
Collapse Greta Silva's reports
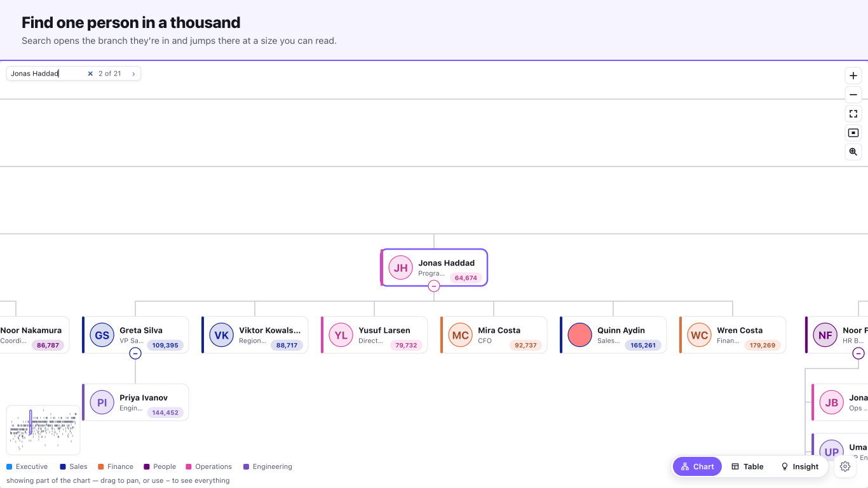(135, 353)
